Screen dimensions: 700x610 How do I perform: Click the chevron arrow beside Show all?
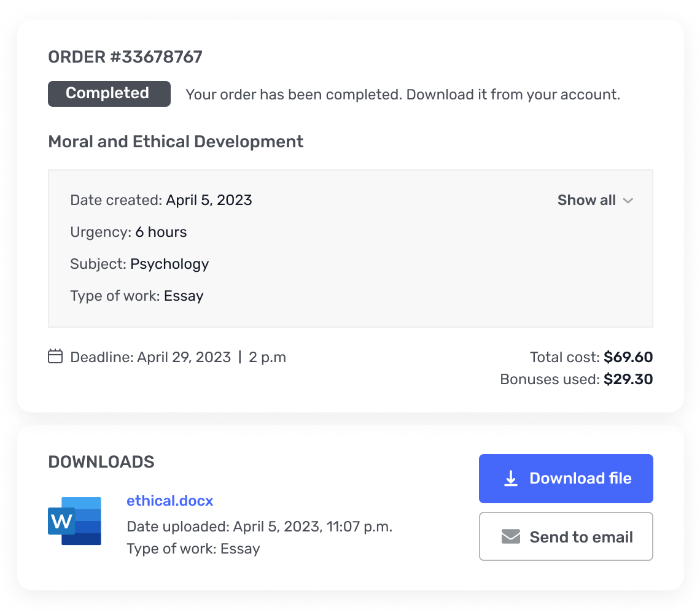(x=628, y=201)
